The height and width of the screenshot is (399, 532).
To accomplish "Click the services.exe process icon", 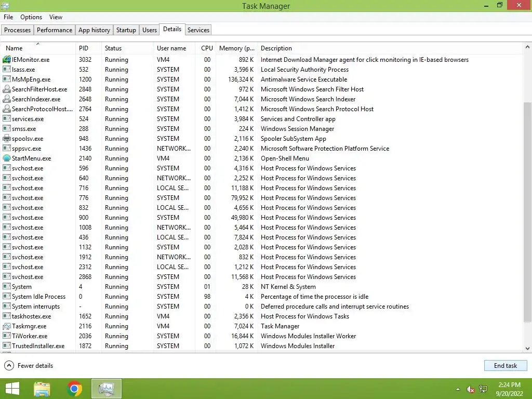I will [6, 119].
